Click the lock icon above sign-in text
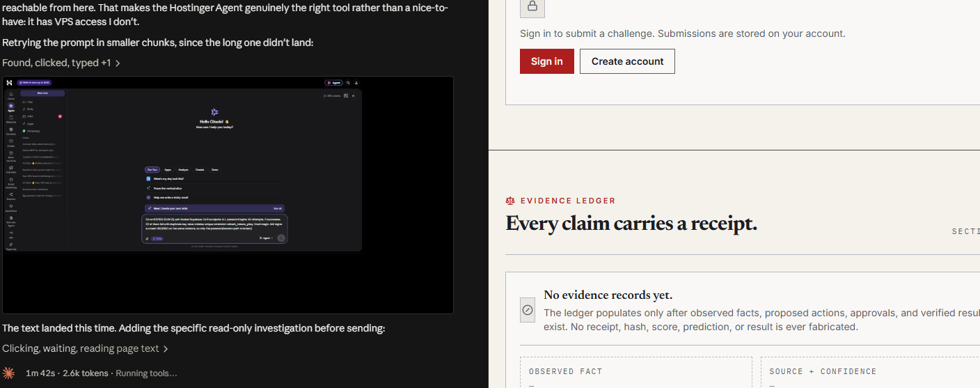This screenshot has height=388, width=980. [532, 6]
